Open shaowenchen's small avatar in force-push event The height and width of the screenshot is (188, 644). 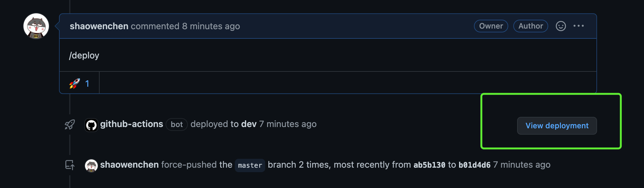[x=91, y=165]
